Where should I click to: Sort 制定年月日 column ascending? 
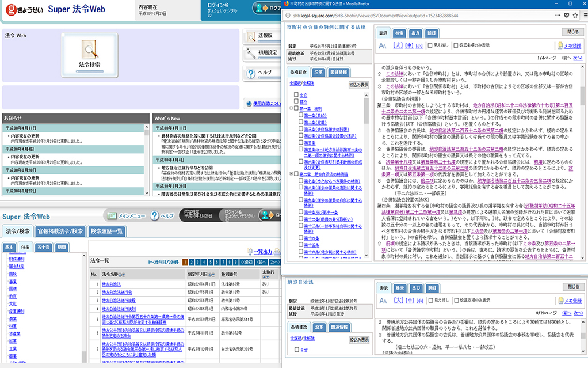[210, 275]
